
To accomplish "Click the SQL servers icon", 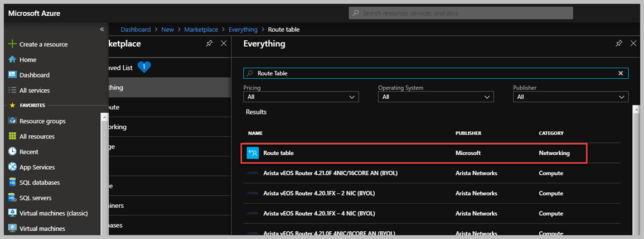I will [x=12, y=198].
